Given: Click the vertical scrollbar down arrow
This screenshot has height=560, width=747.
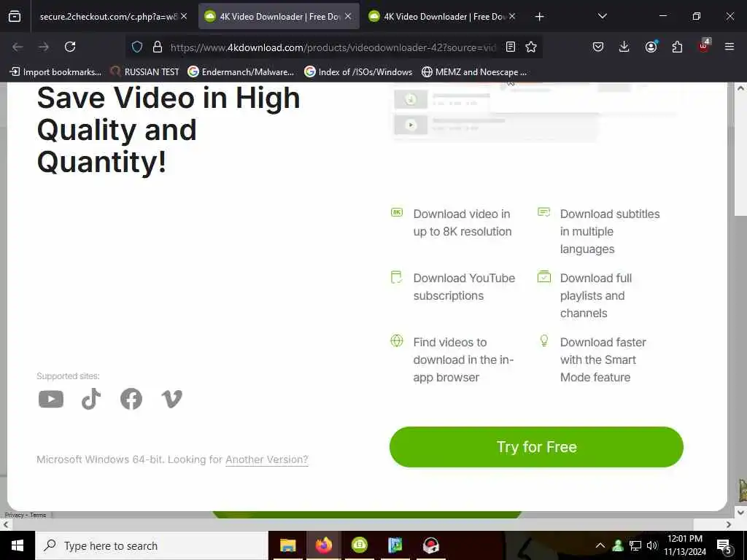Looking at the screenshot, I should pyautogui.click(x=740, y=513).
